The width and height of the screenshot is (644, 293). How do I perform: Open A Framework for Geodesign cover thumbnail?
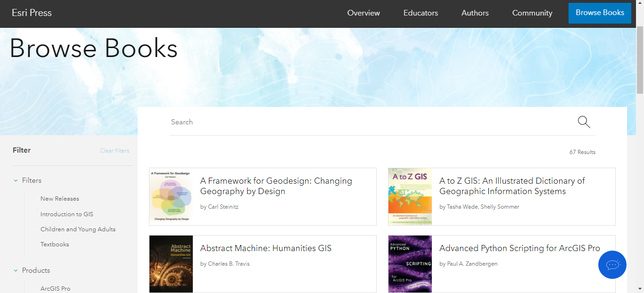(x=171, y=197)
